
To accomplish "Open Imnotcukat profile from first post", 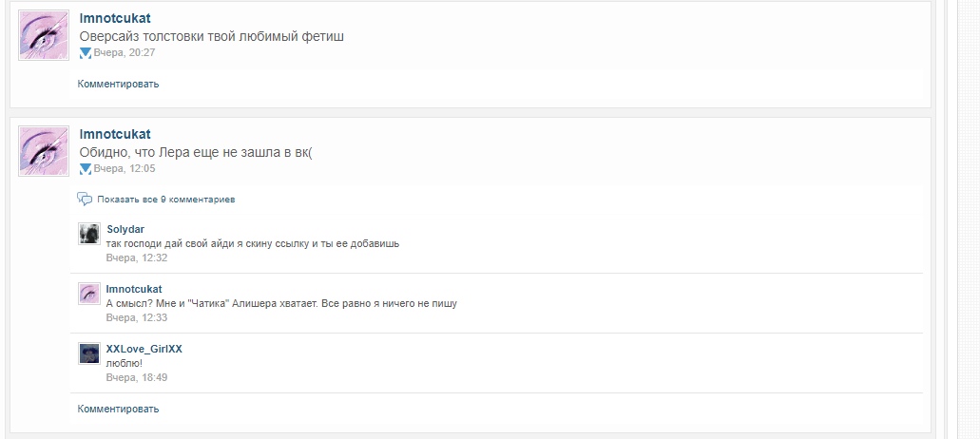I will point(115,18).
